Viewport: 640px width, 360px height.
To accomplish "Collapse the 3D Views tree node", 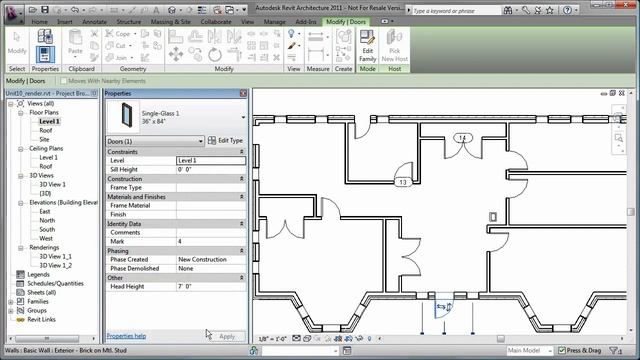I will [21, 176].
